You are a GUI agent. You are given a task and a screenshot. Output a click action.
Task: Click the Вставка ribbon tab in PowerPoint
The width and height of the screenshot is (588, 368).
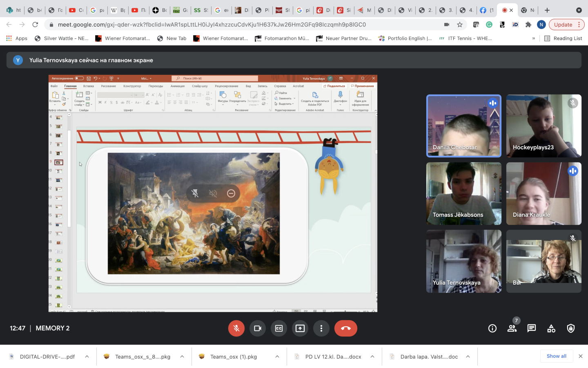click(x=89, y=86)
